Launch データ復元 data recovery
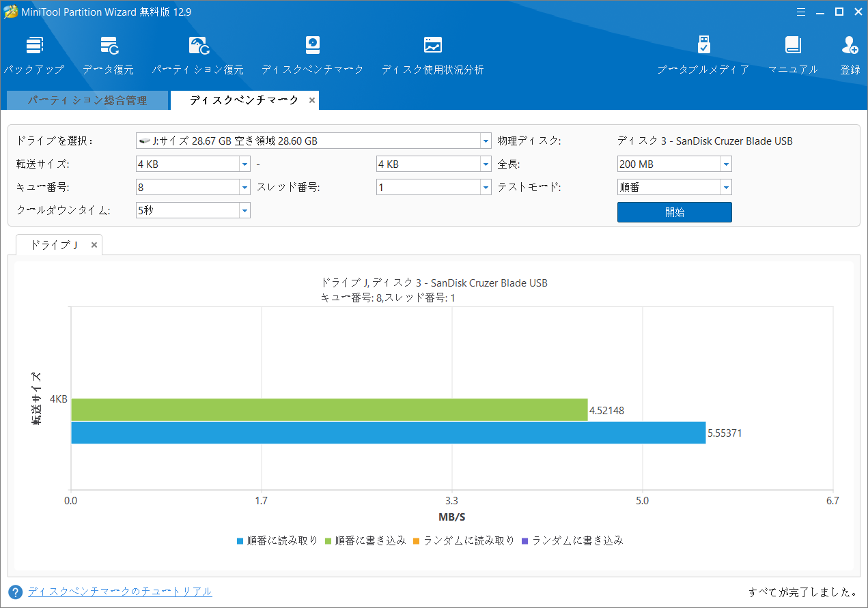Screen dimensions: 868x608 109,55
